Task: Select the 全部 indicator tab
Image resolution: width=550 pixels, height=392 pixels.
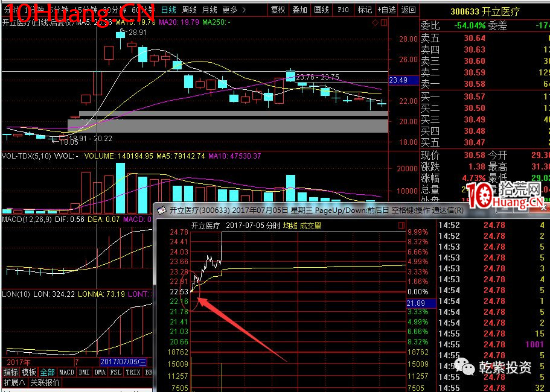Action: click(x=47, y=372)
